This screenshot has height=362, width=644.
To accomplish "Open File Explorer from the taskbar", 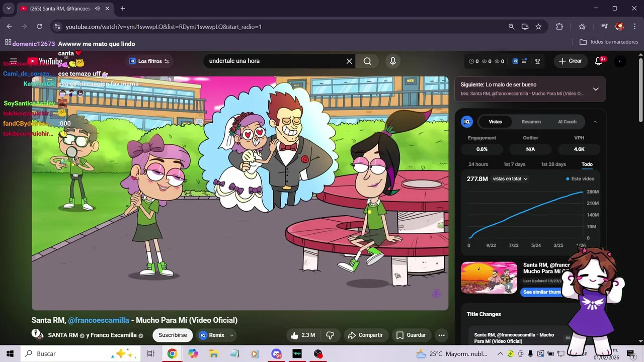I will (214, 354).
